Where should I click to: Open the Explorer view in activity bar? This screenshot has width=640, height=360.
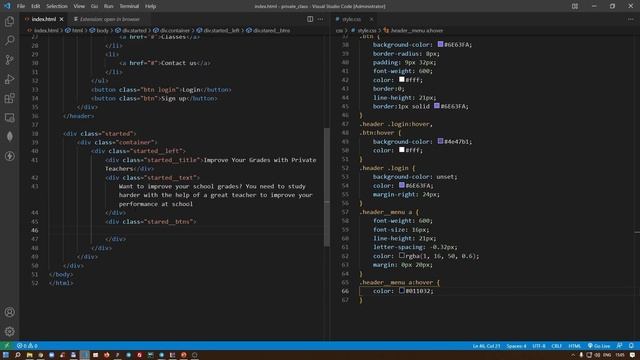(9, 21)
